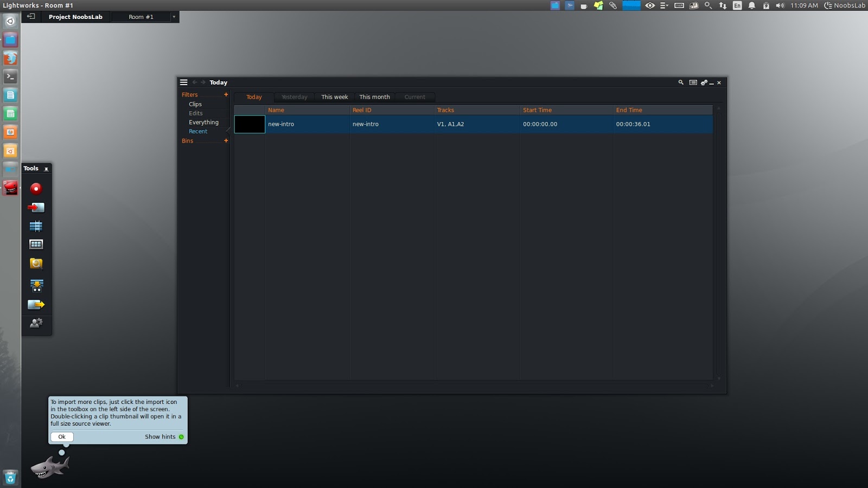Go back with the left arrow in content manager
The height and width of the screenshot is (488, 868).
click(x=195, y=82)
